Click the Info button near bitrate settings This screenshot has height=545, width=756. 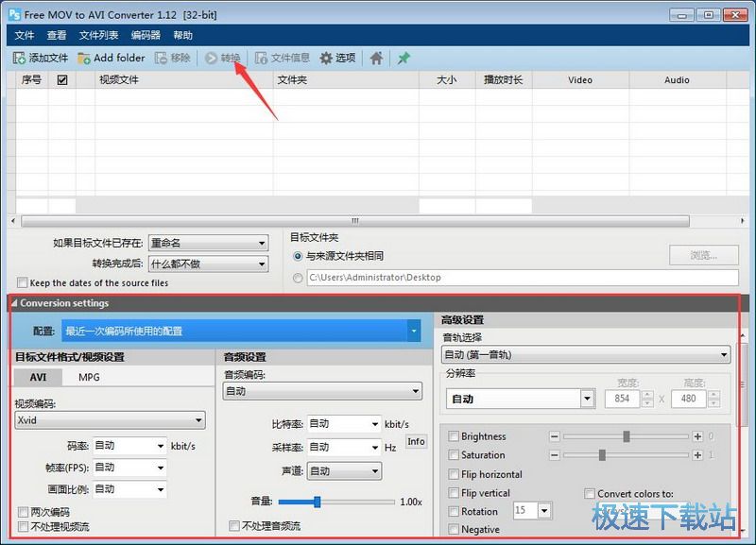[x=416, y=440]
